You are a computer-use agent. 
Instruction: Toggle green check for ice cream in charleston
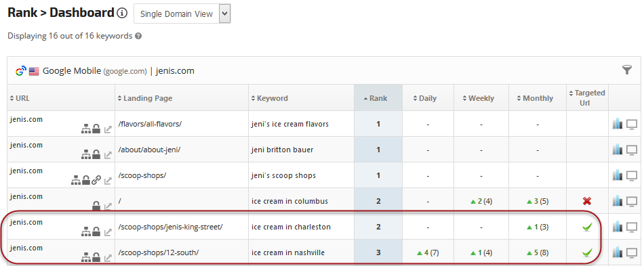587,227
